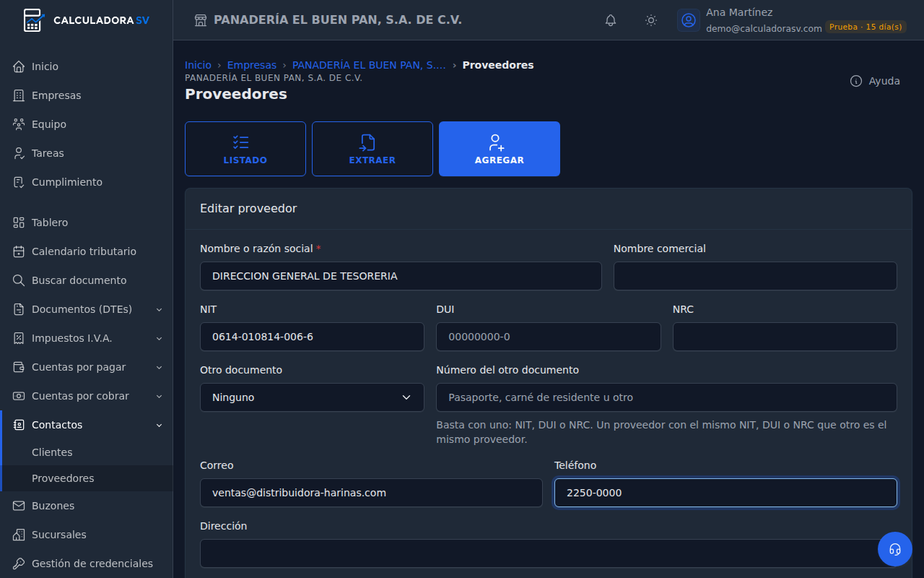Click the Tablero dashboard icon
The image size is (924, 578).
point(19,223)
